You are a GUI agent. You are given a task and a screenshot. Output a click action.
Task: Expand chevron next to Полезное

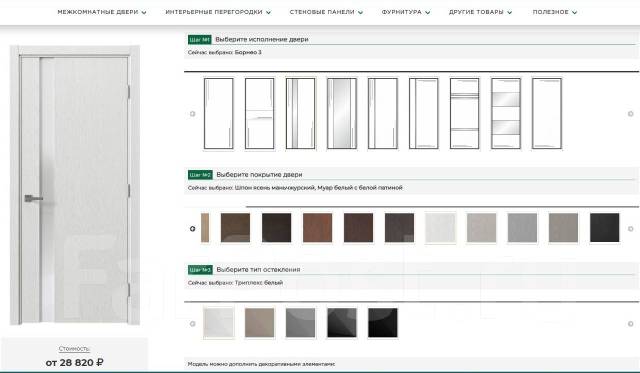pos(574,13)
